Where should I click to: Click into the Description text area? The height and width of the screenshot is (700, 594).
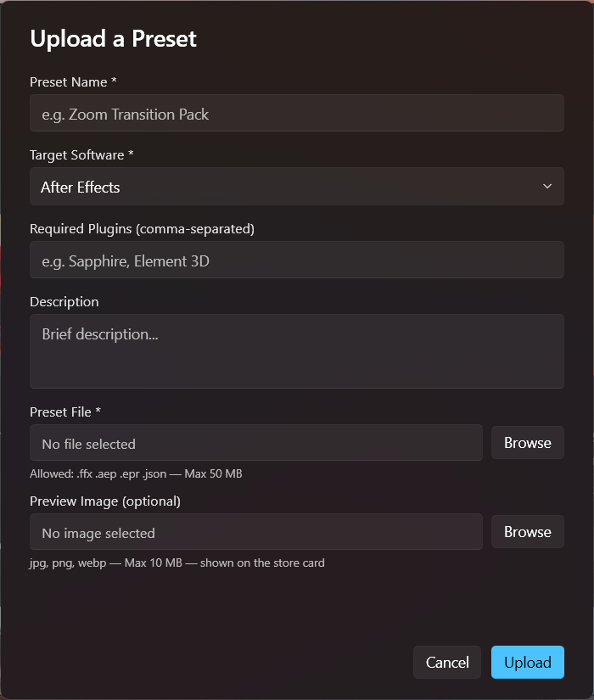296,351
